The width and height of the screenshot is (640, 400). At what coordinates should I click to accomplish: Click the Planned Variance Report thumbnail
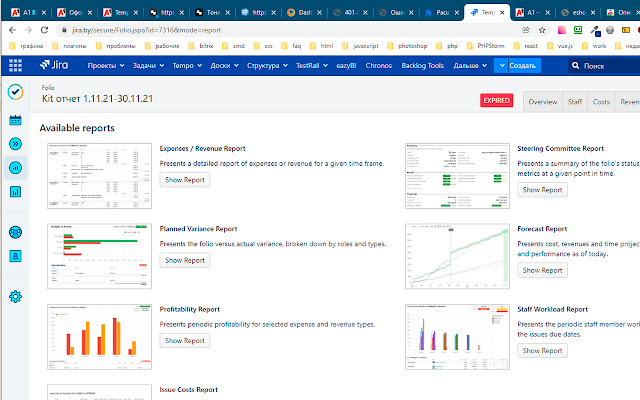99,256
